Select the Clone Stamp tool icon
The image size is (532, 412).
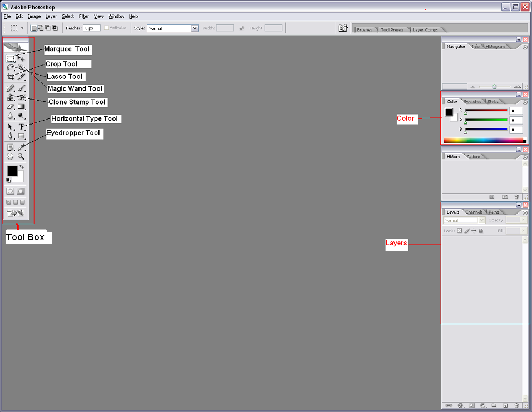coord(11,98)
